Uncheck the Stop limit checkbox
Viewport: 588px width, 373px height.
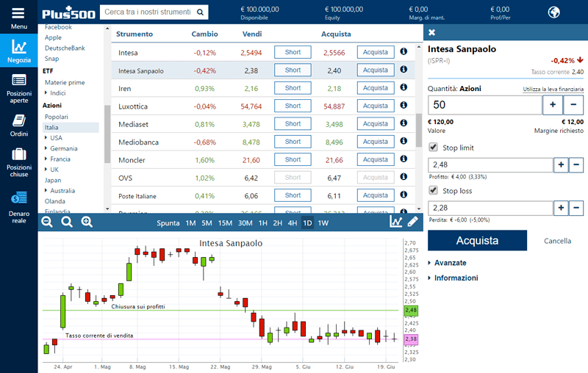tap(434, 147)
